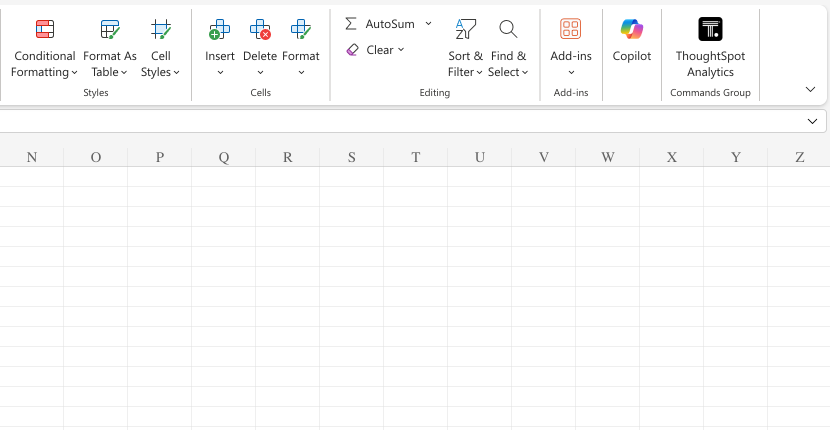Open Conditional Formatting icon

[x=45, y=29]
